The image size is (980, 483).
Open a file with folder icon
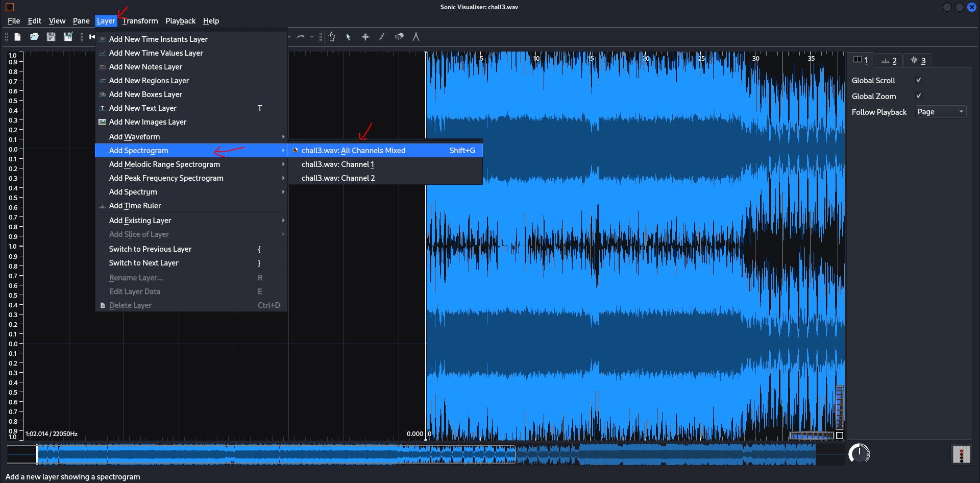coord(34,37)
